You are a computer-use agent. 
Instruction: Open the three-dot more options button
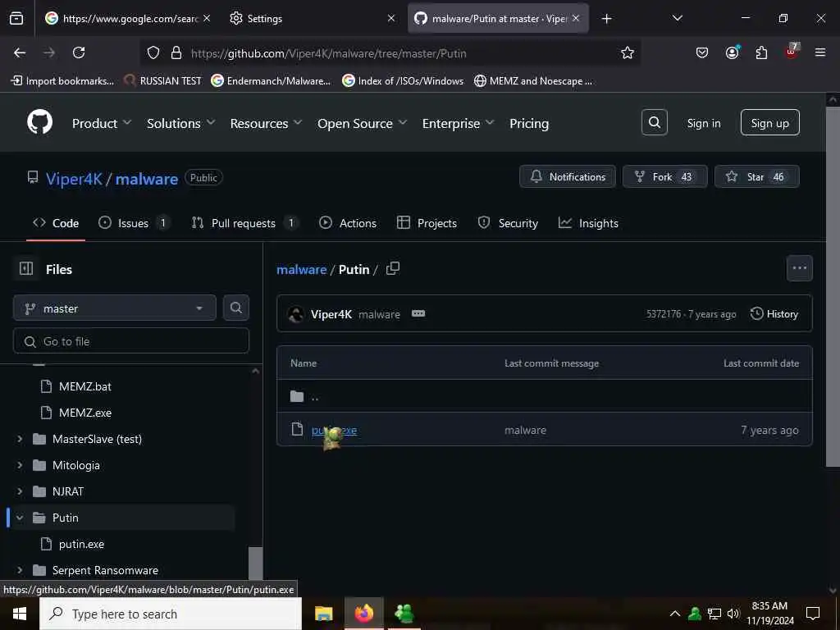coord(799,268)
